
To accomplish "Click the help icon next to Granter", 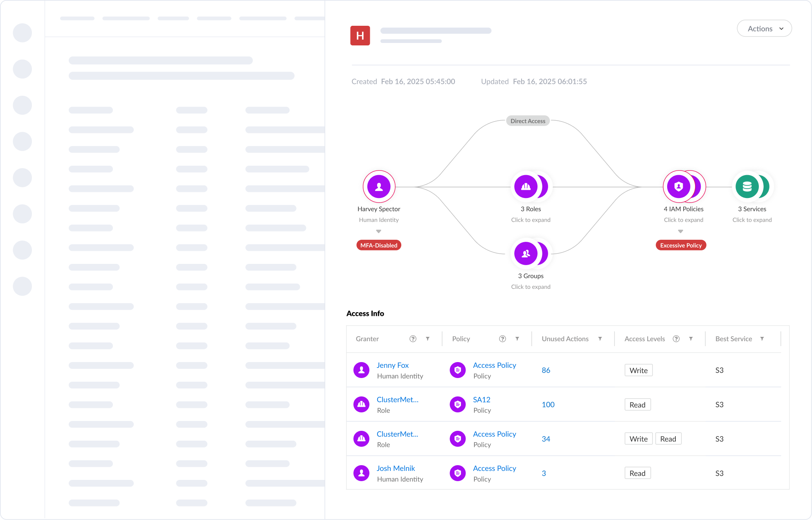I will point(413,339).
